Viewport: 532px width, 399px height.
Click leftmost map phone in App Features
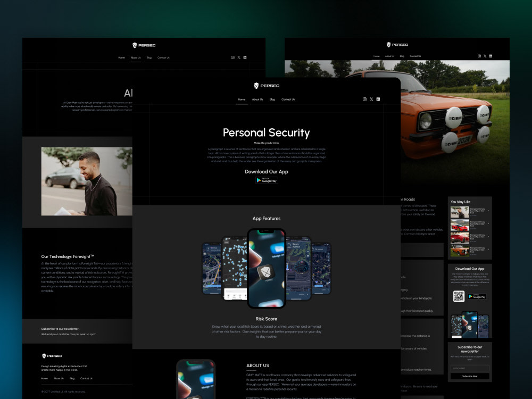click(x=211, y=268)
